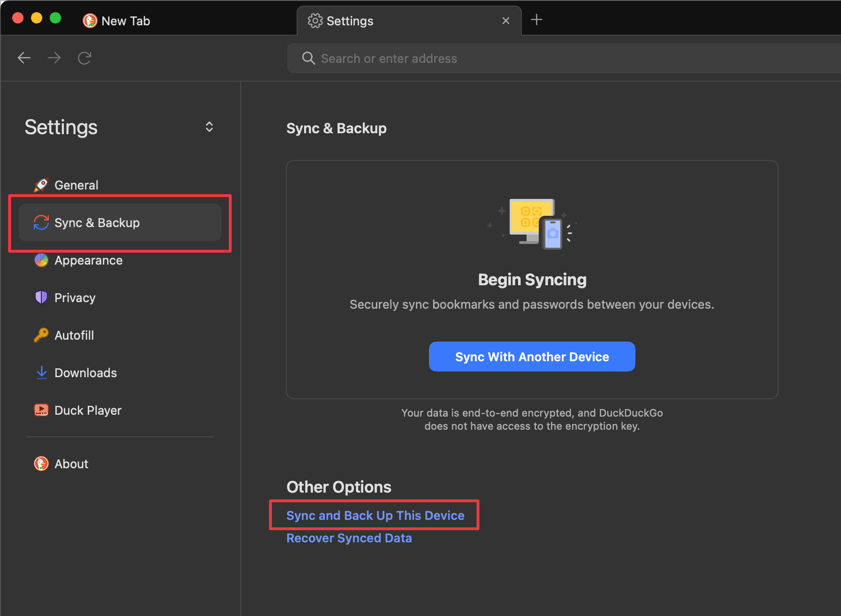Switch to the New Tab tab
The height and width of the screenshot is (616, 841).
point(125,21)
